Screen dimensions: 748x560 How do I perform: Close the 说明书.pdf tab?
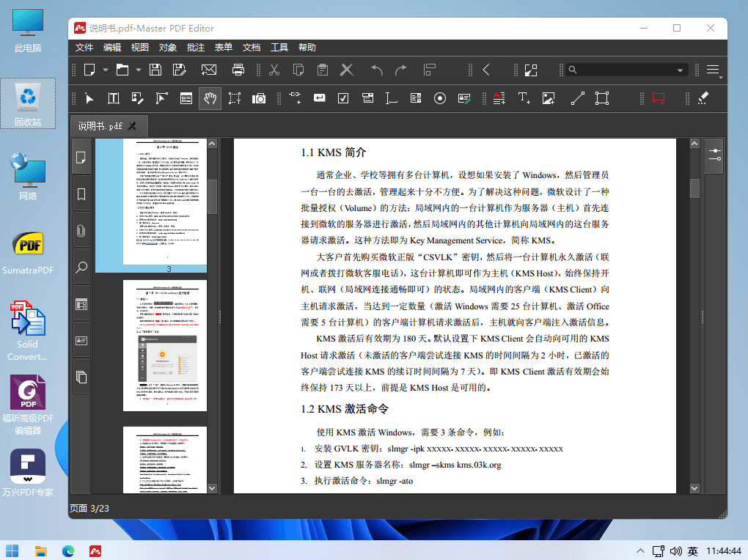[x=132, y=126]
